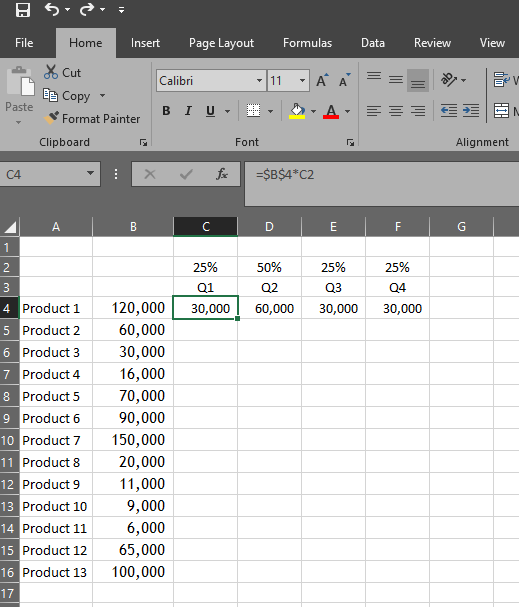Image resolution: width=519 pixels, height=607 pixels.
Task: Toggle Bottom Align button
Action: click(x=418, y=81)
